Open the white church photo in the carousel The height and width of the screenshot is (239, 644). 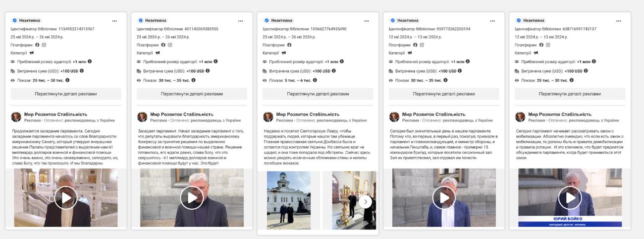289,200
